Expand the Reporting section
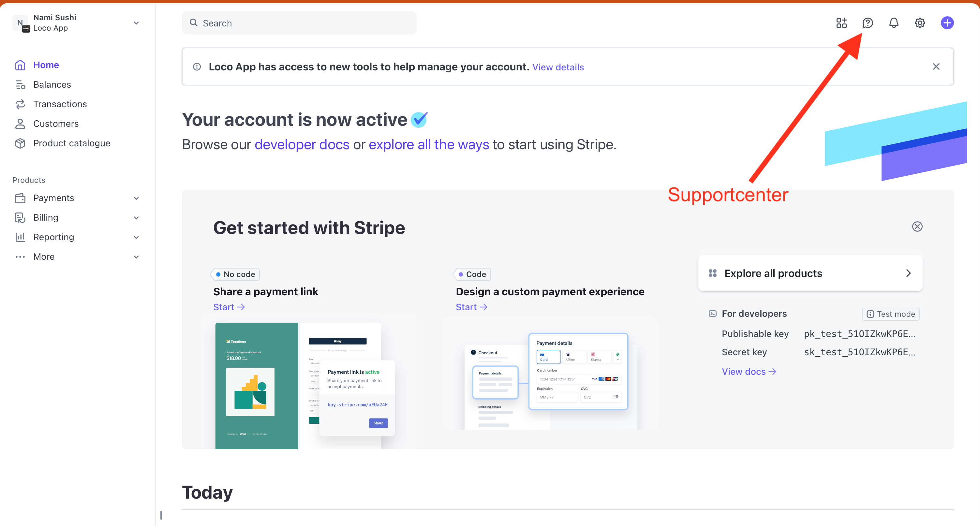The image size is (980, 526). pyautogui.click(x=76, y=237)
